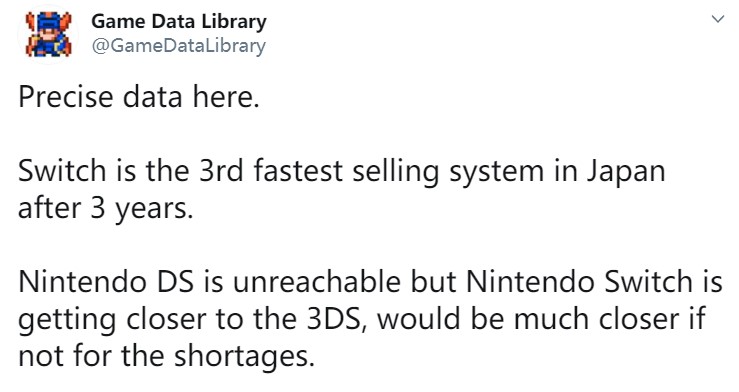Click 'not for the' on the last line
This screenshot has height=392, width=739.
(91, 356)
